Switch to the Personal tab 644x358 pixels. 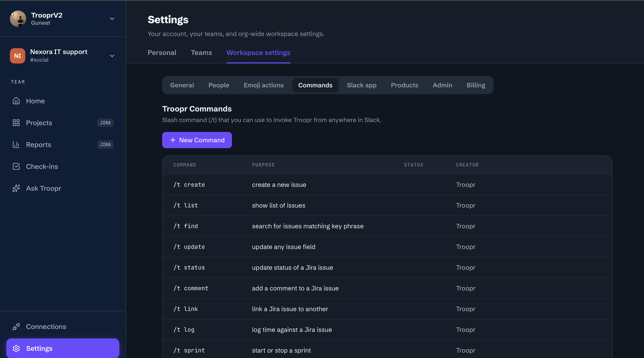tap(162, 52)
